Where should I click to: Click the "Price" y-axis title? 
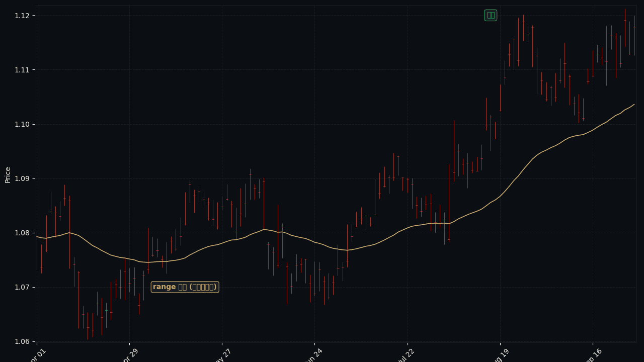click(x=8, y=174)
